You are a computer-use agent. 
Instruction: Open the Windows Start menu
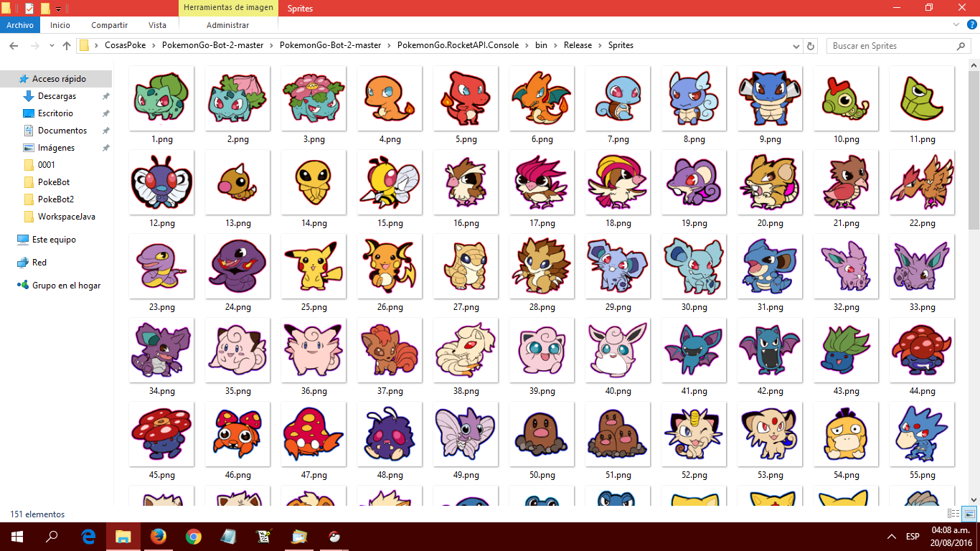(17, 536)
